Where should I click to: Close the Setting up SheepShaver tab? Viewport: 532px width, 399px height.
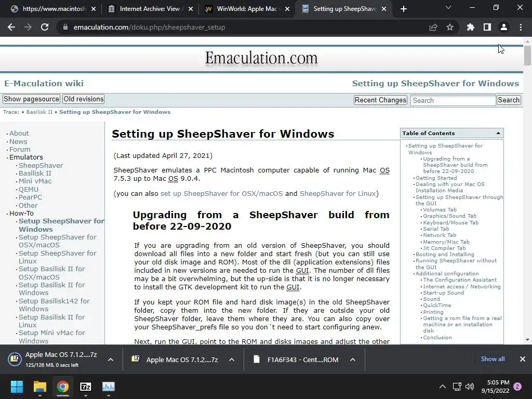pyautogui.click(x=384, y=9)
